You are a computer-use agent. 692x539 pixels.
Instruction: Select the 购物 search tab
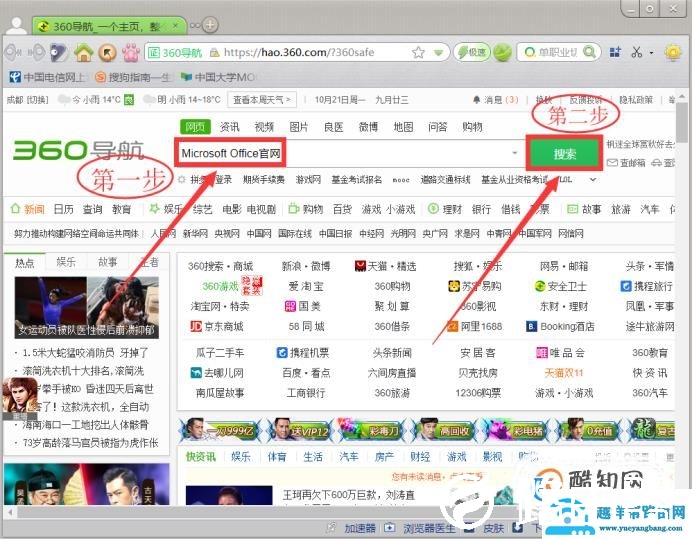pos(472,127)
